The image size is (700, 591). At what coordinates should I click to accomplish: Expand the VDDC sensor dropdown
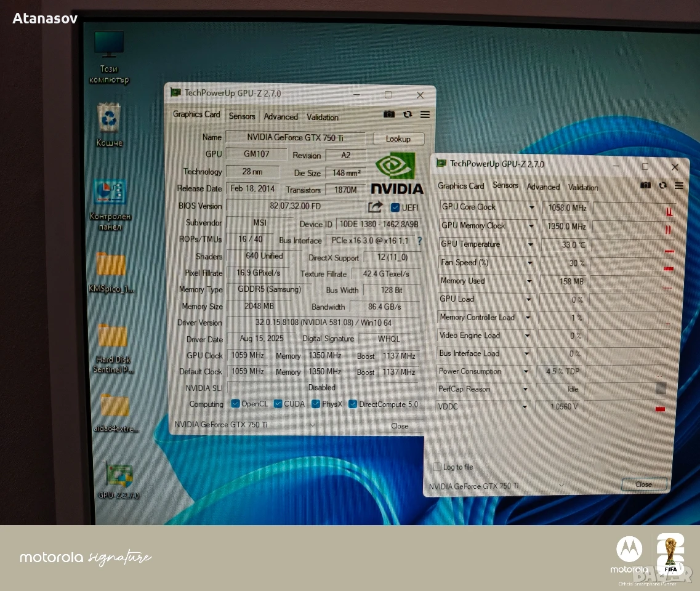[x=525, y=407]
